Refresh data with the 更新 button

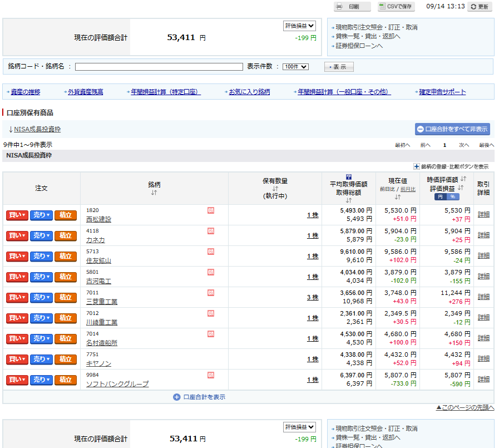tap(480, 7)
